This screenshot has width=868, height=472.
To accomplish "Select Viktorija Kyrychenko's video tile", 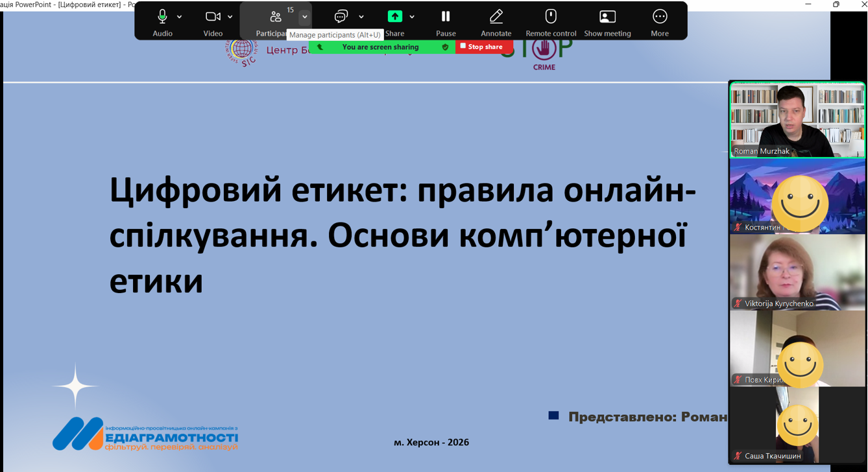I will 797,272.
